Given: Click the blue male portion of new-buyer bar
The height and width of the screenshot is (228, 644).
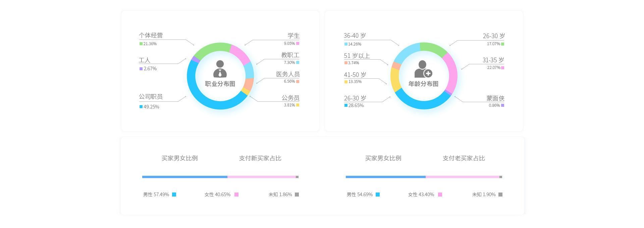Looking at the screenshot, I should pyautogui.click(x=185, y=177).
